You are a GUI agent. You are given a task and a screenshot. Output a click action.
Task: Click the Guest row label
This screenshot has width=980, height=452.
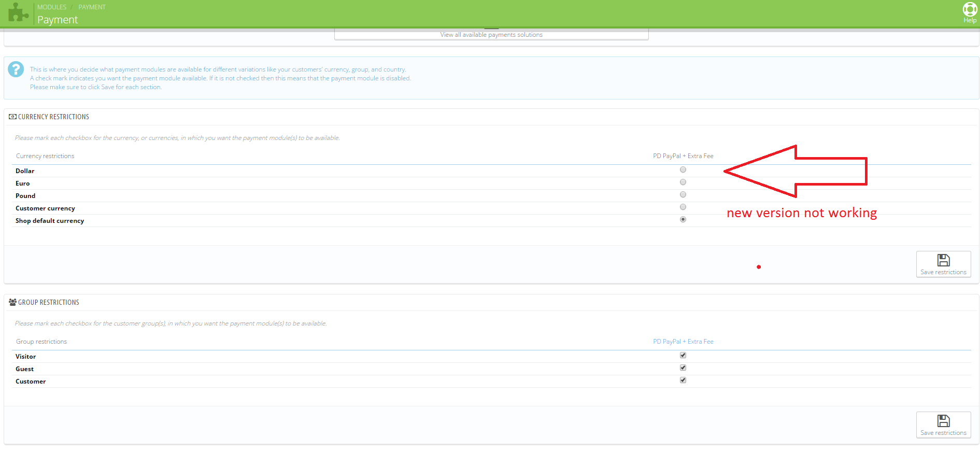(x=24, y=369)
